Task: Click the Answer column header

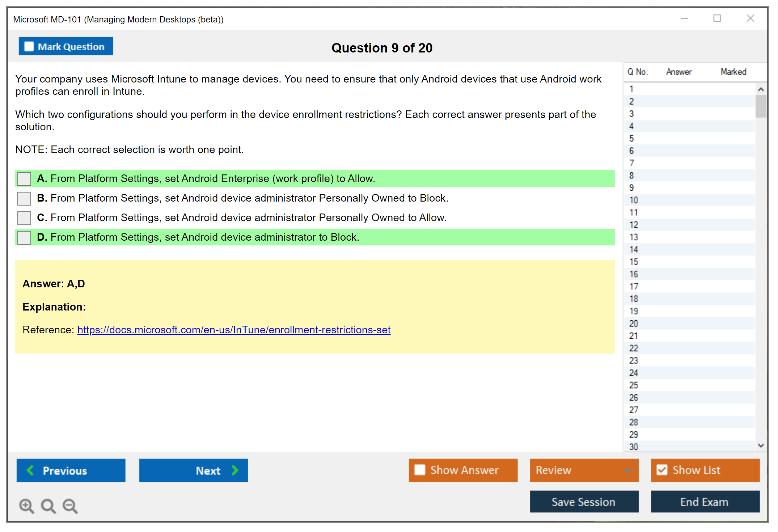Action: tap(678, 72)
